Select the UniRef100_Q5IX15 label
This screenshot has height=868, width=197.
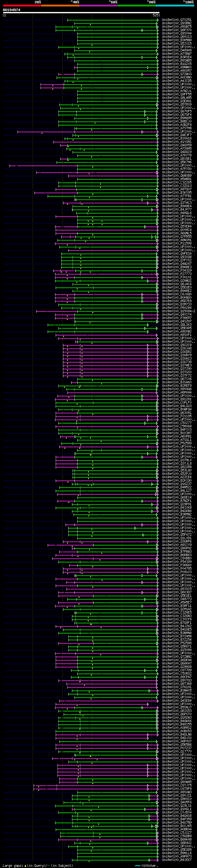pyautogui.click(x=176, y=44)
